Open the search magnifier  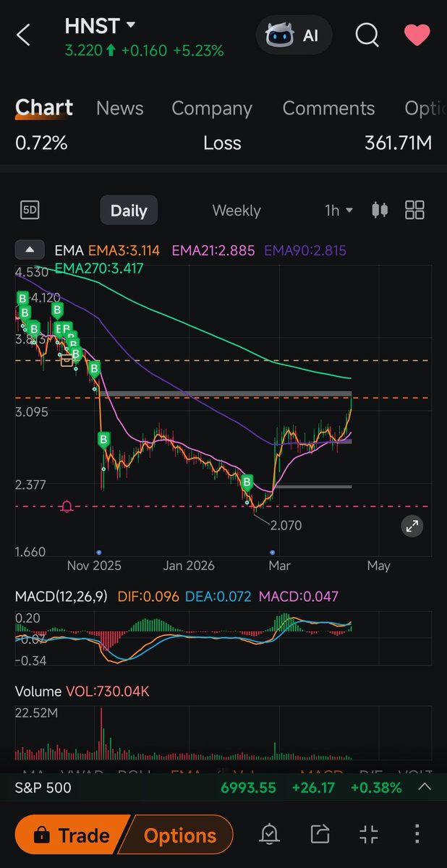pyautogui.click(x=367, y=35)
